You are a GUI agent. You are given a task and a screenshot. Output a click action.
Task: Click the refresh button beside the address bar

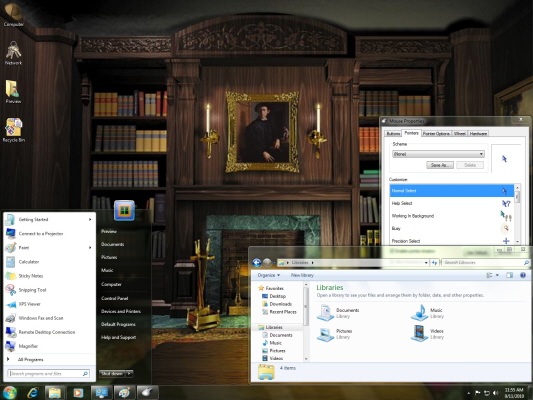click(x=434, y=263)
